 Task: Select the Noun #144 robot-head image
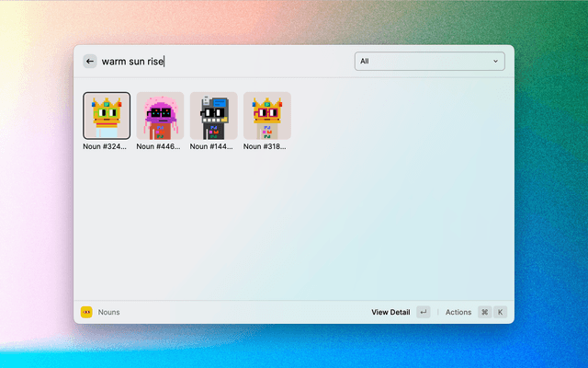point(213,116)
